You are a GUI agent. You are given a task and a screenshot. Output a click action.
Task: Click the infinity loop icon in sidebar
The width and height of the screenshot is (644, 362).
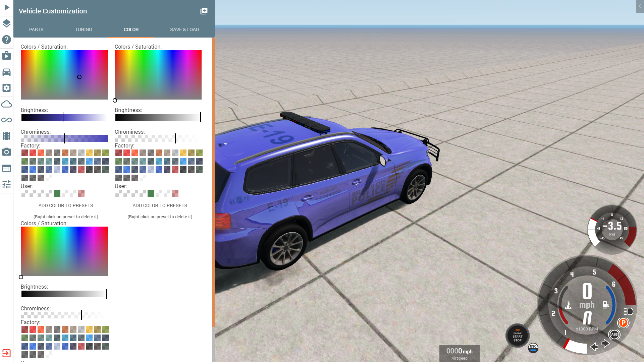click(7, 120)
